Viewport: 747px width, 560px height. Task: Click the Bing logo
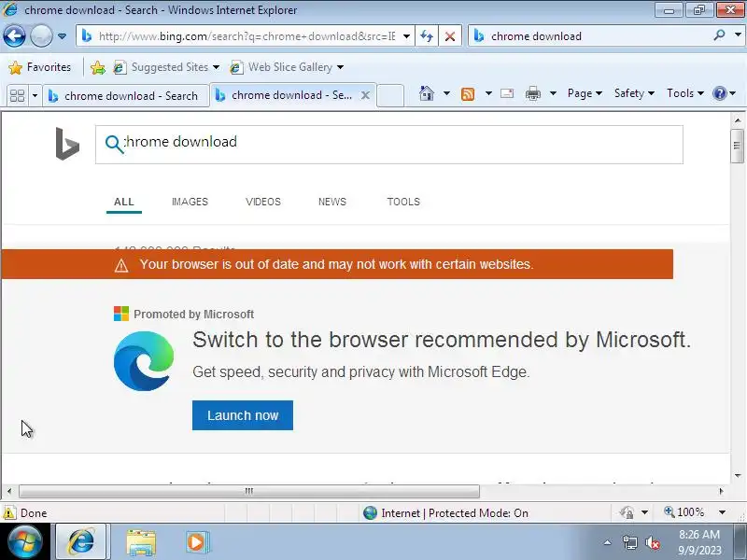point(67,144)
